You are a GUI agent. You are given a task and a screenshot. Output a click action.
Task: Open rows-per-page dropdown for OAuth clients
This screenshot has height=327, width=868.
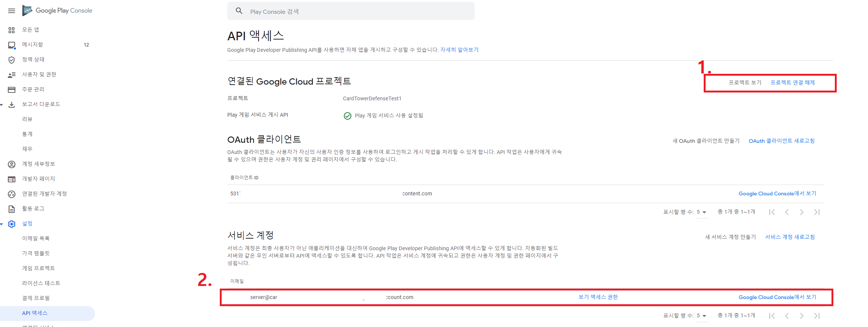click(x=702, y=212)
